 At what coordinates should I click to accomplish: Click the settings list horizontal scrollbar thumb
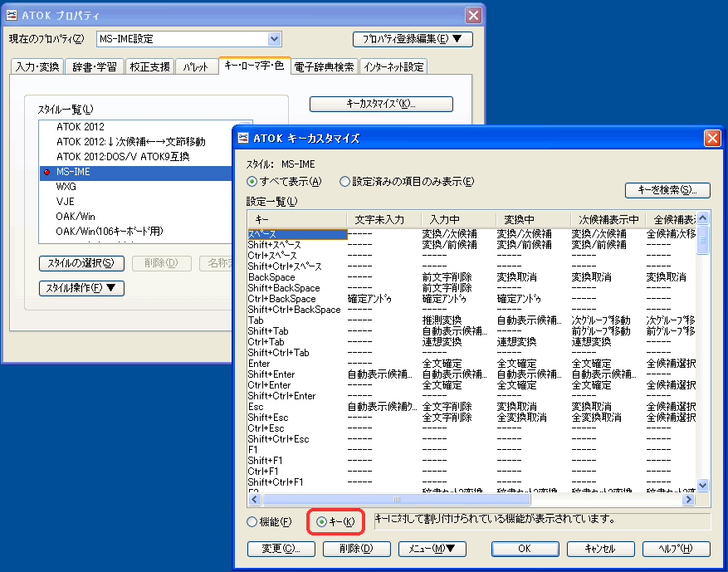pyautogui.click(x=397, y=500)
